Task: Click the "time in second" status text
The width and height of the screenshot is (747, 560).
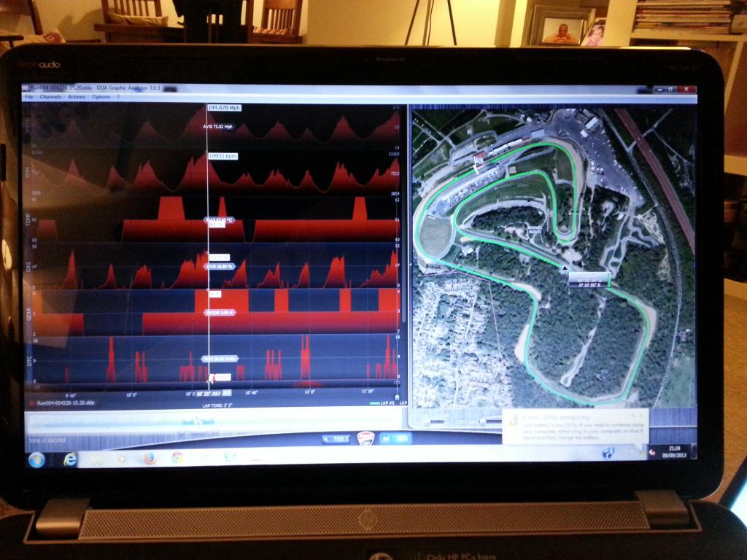Action: pyautogui.click(x=47, y=440)
